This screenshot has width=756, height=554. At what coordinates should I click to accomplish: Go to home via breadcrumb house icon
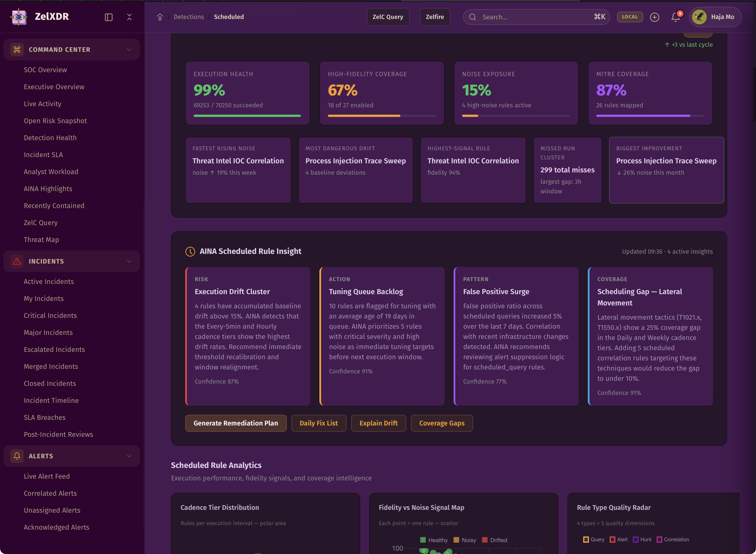[x=160, y=17]
